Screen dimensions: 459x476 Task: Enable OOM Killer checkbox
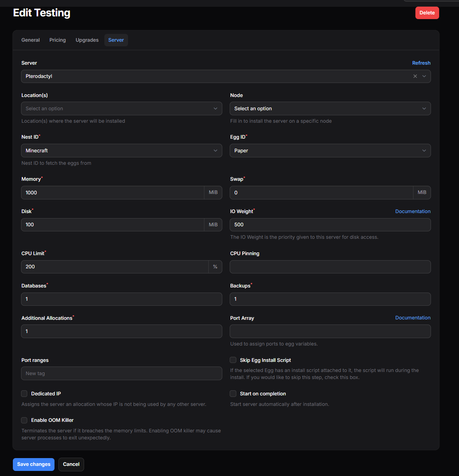tap(24, 420)
